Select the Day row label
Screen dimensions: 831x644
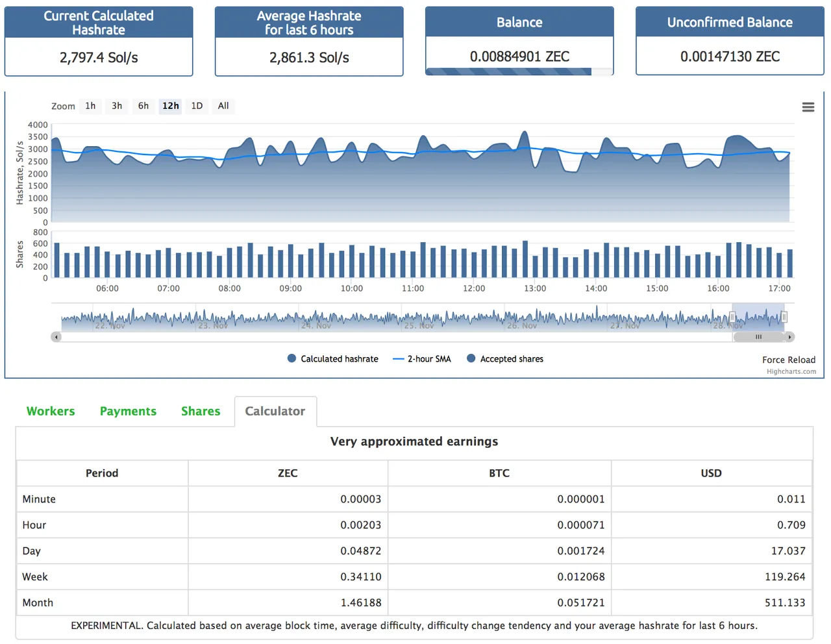(31, 551)
